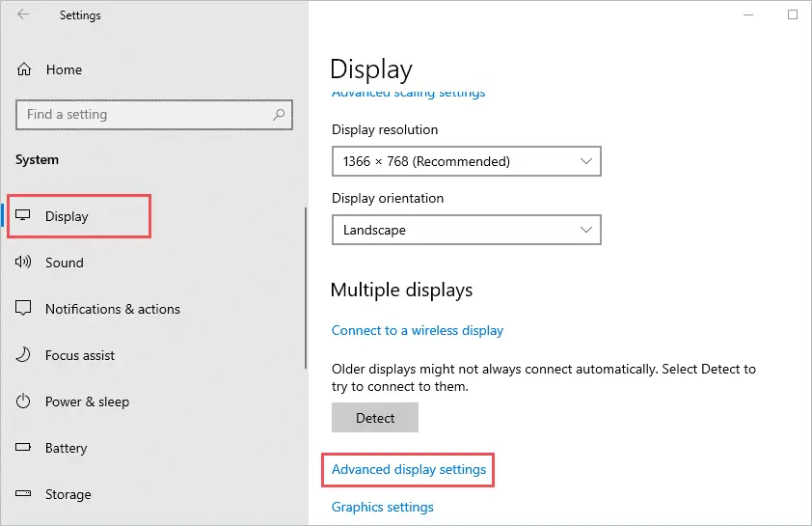Click the Storage drive icon

(x=23, y=493)
